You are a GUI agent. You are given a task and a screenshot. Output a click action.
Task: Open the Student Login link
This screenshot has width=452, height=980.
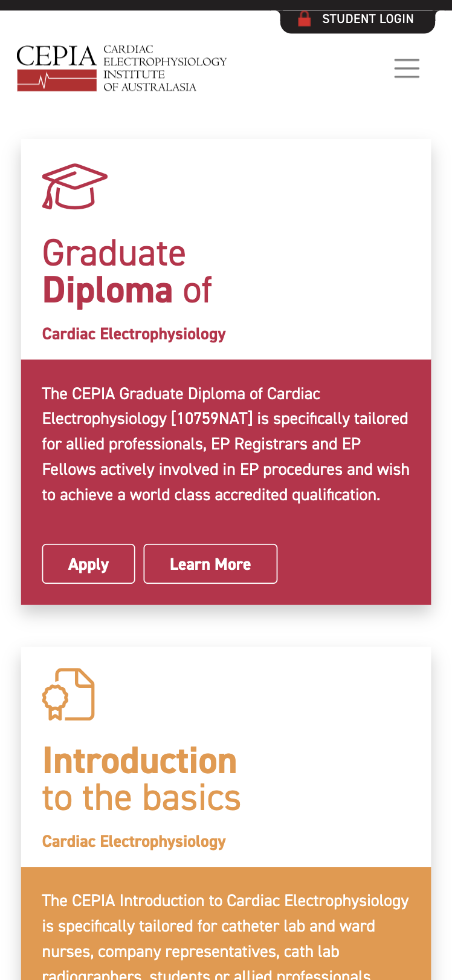[x=367, y=19]
